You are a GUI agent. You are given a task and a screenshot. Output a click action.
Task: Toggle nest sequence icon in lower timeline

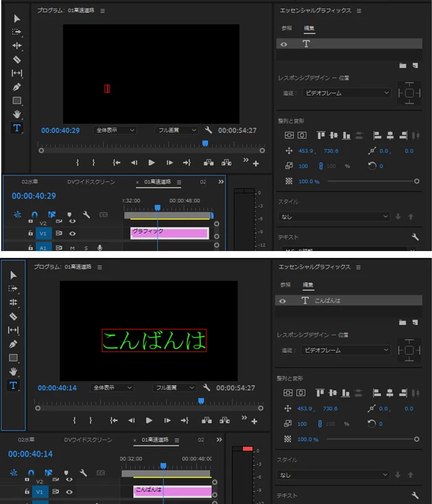[14, 473]
